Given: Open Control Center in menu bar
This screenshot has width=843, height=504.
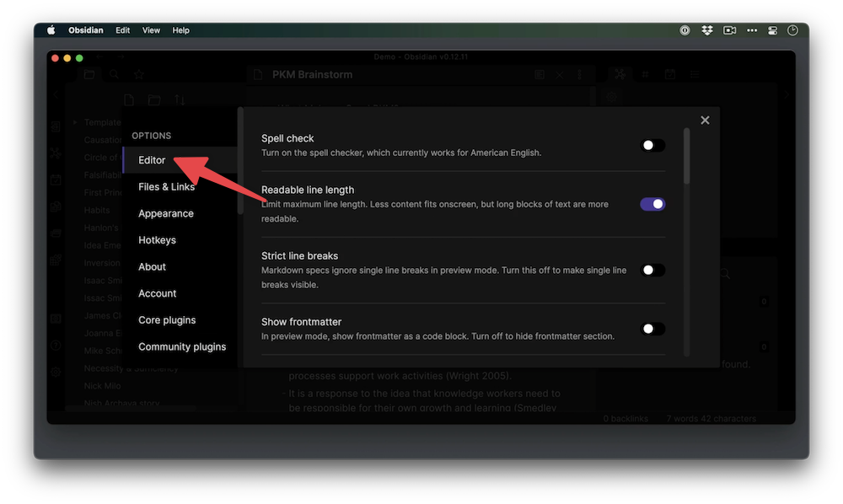Looking at the screenshot, I should [x=772, y=30].
